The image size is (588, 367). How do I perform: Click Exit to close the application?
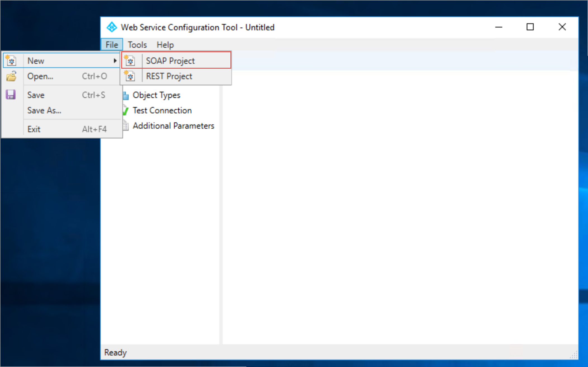(x=34, y=129)
